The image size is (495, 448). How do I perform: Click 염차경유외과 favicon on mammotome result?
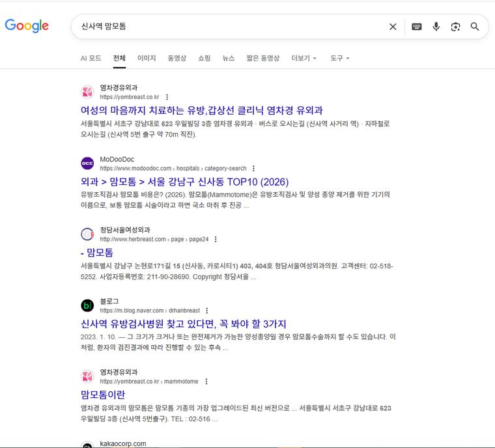pyautogui.click(x=87, y=376)
